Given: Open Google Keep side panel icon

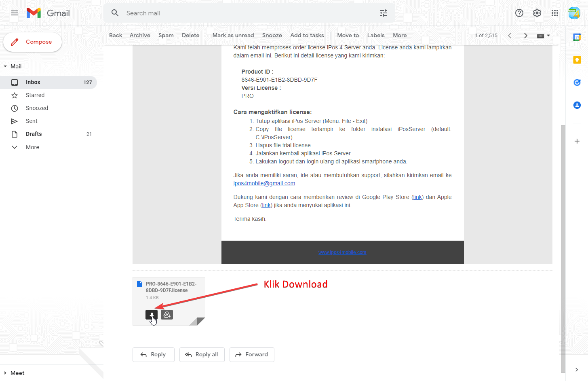Looking at the screenshot, I should [577, 60].
